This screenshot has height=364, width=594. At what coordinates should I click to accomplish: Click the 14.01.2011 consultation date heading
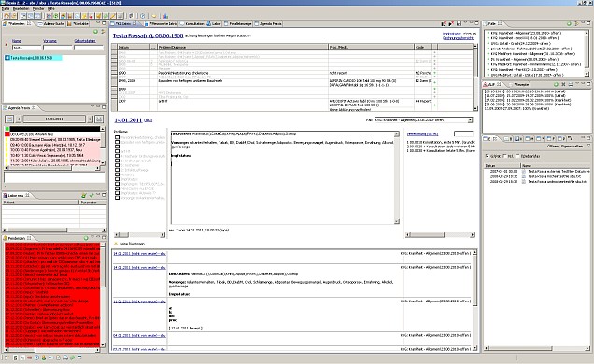128,120
